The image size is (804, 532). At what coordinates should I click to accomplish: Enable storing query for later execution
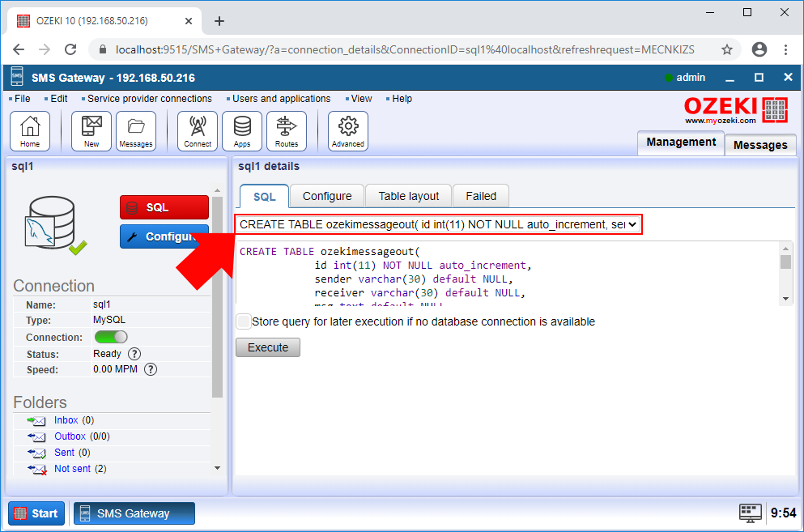tap(244, 321)
